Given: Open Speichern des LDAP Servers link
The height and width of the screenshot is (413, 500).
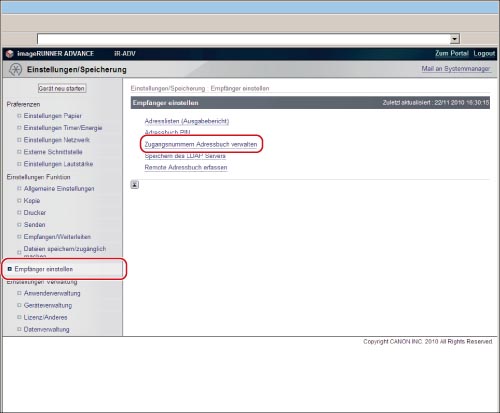Looking at the screenshot, I should point(185,156).
